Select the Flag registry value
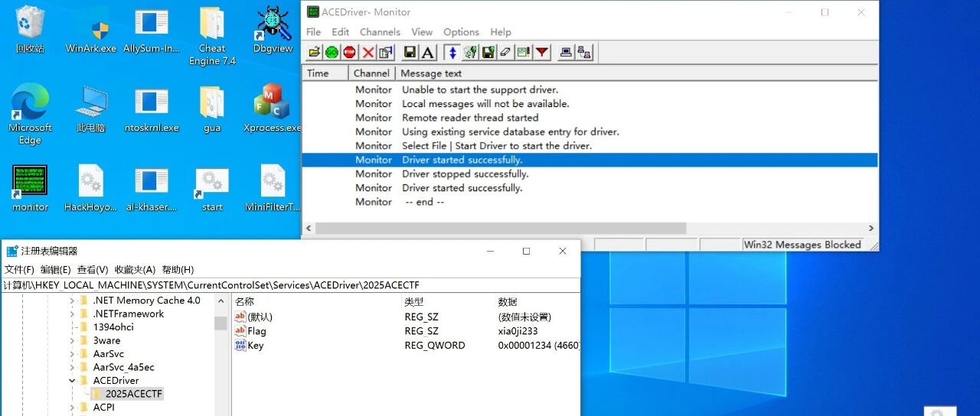Screen dimensions: 980x416 click(256, 331)
